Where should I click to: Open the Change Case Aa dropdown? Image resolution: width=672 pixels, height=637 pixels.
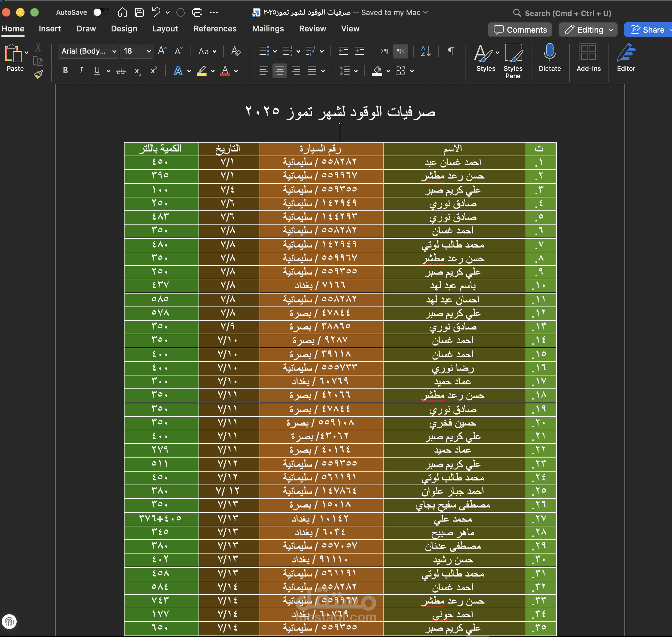point(207,51)
